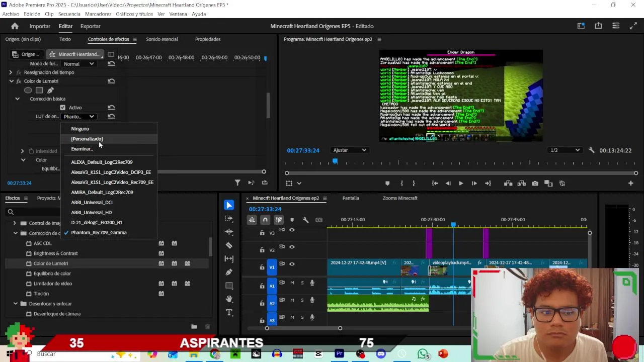Open the LUT de entrada dropdown
Screen dimensions: 644x362
(x=78, y=117)
